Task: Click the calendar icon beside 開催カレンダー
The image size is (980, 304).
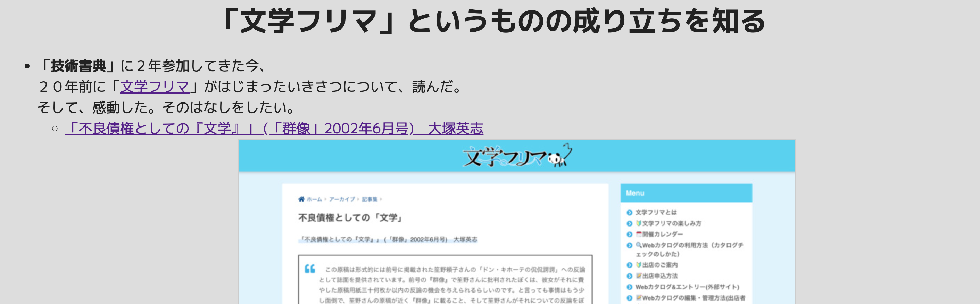Action: [639, 234]
